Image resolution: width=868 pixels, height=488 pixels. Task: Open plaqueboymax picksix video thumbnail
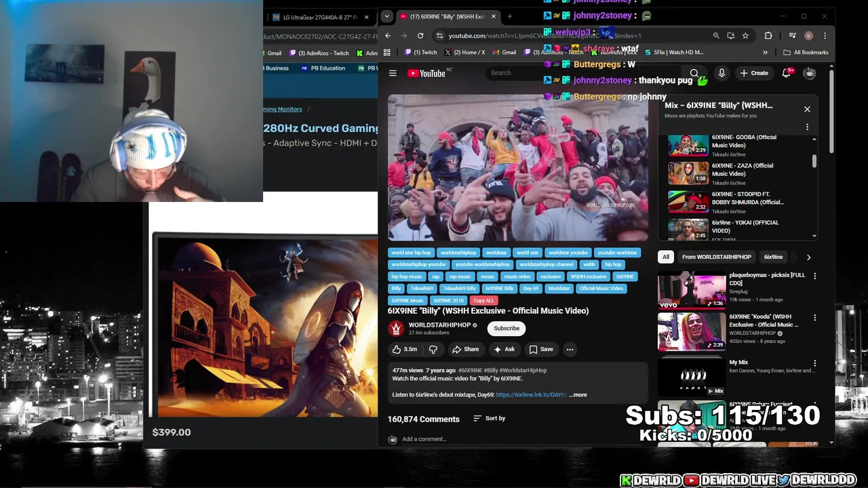[x=691, y=290]
